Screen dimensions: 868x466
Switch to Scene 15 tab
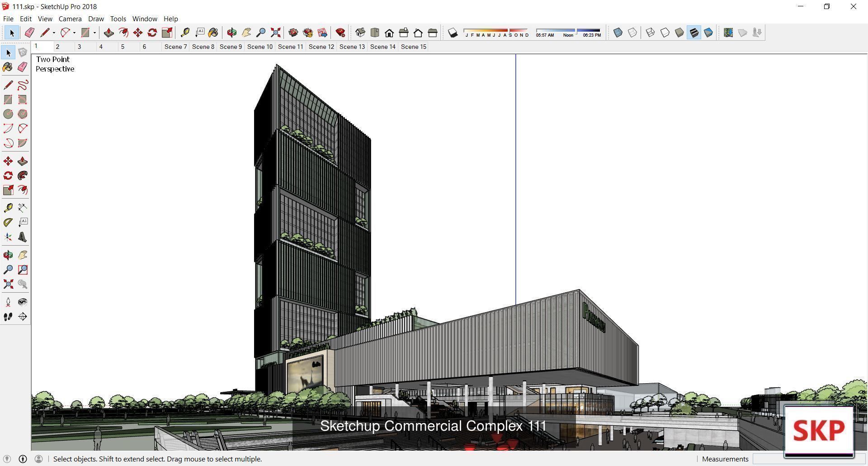coord(414,47)
